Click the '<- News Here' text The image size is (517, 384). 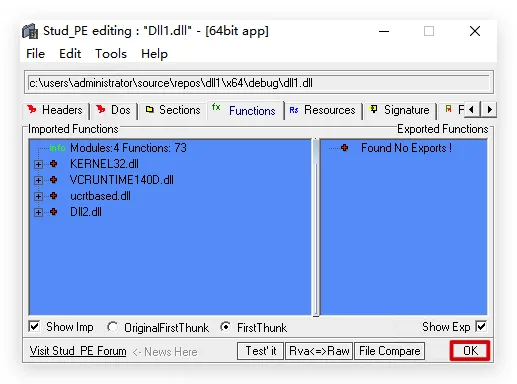pos(165,352)
